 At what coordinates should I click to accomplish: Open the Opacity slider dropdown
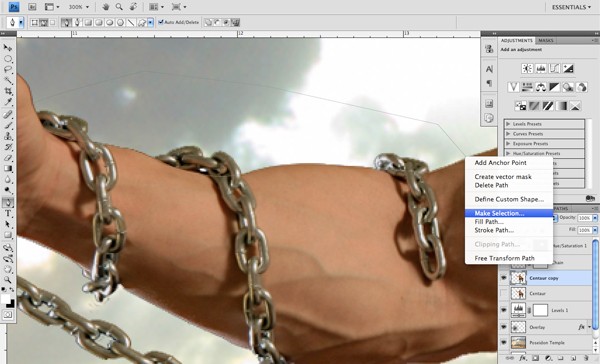click(595, 218)
